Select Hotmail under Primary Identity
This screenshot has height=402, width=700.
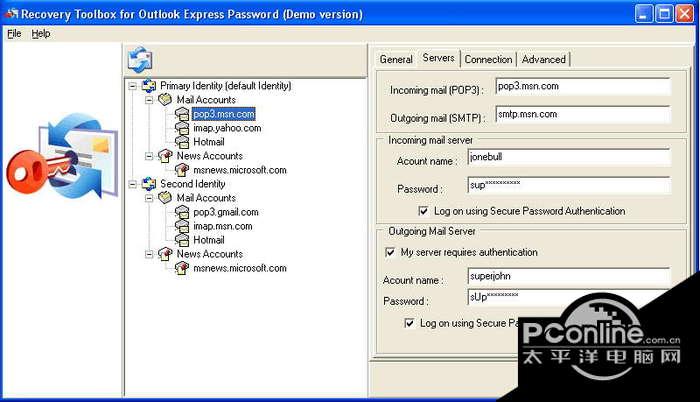pos(208,142)
